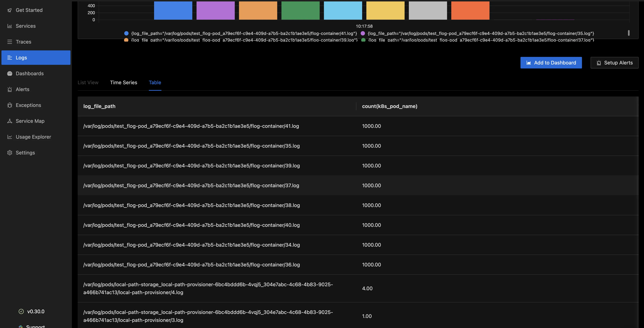Navigate to Dashboards
The image size is (644, 328).
tap(36, 73)
